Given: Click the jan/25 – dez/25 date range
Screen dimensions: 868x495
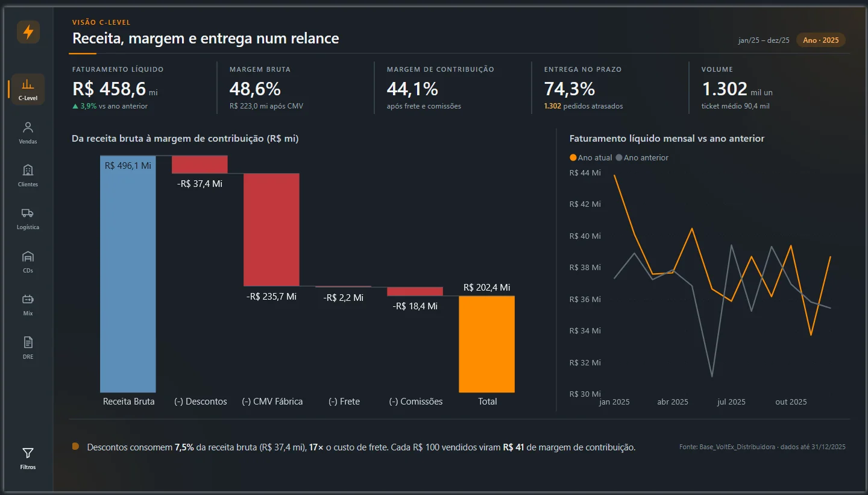Looking at the screenshot, I should pos(764,40).
